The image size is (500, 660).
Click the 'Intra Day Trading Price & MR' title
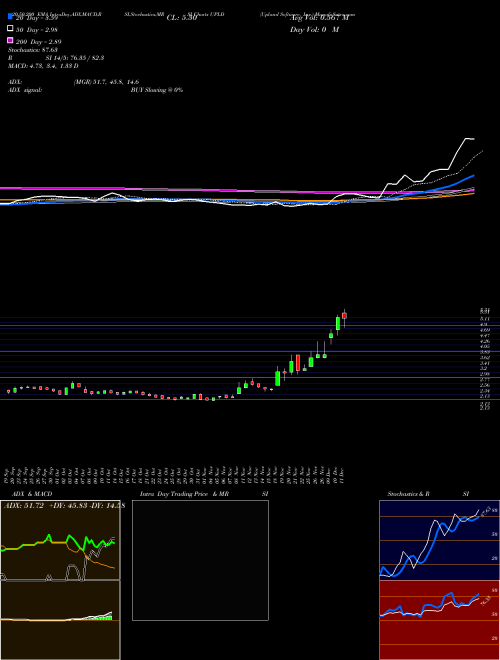click(184, 494)
